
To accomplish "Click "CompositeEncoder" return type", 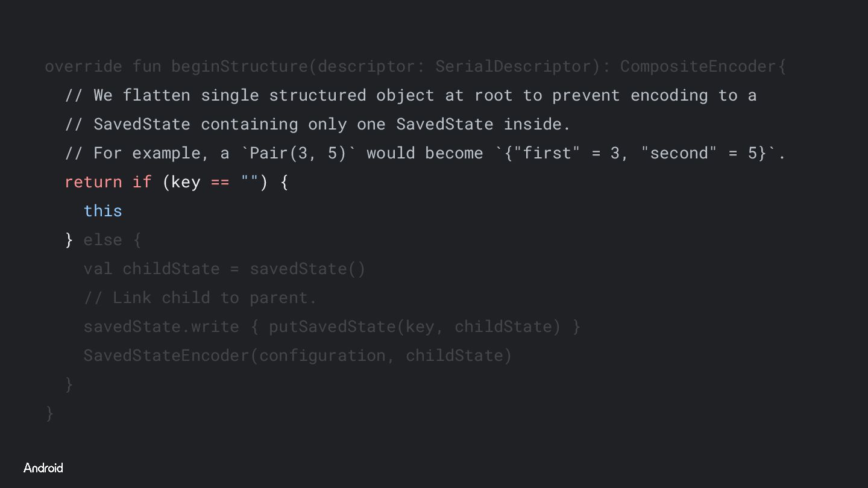I will [698, 66].
